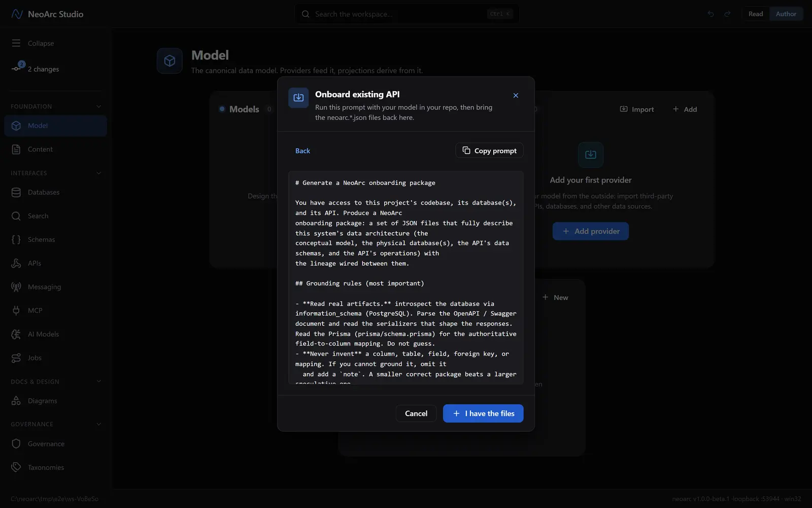Click Cancel in the dialog
812x508 pixels.
click(416, 414)
